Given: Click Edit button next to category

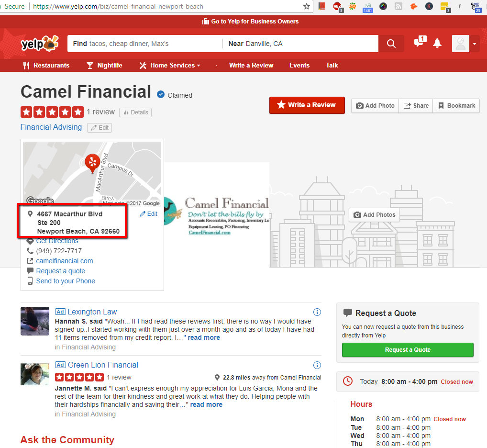Looking at the screenshot, I should [100, 128].
